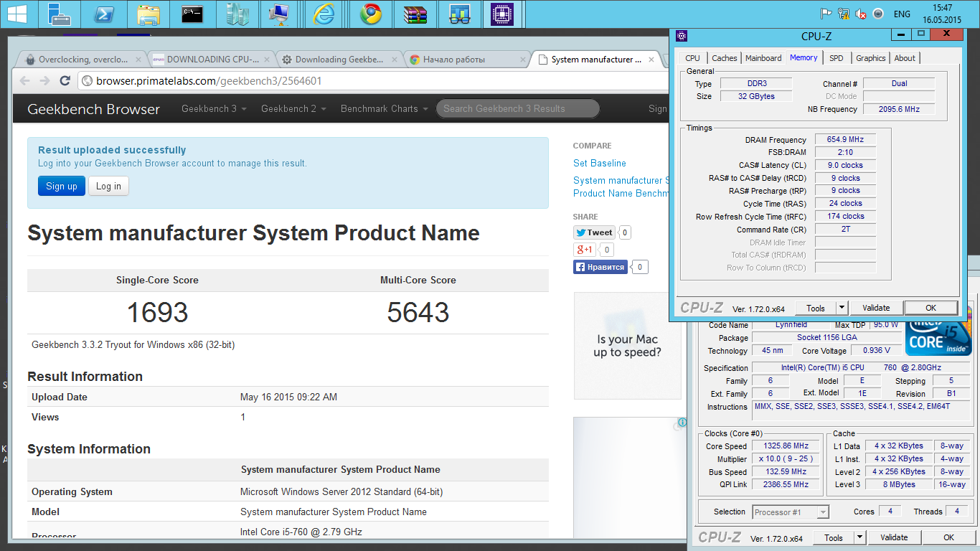Click Tools button in back CPU-Z window
This screenshot has width=980, height=551.
point(834,537)
